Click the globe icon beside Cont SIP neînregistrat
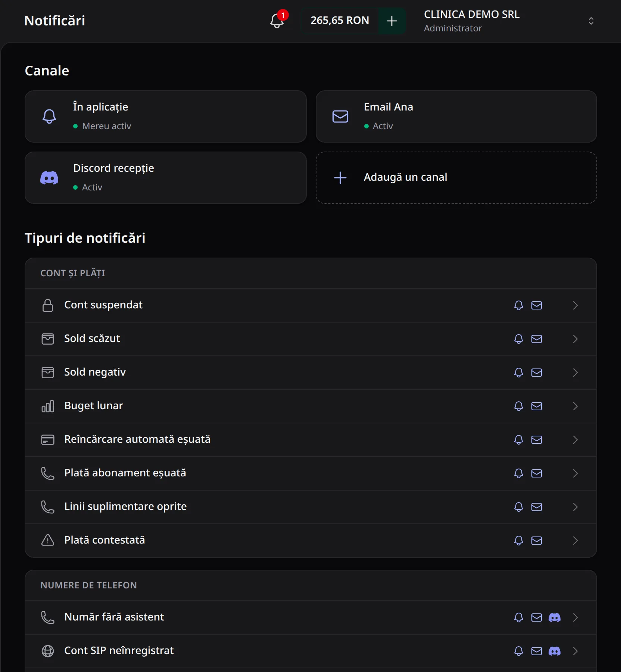Image resolution: width=621 pixels, height=672 pixels. (48, 651)
